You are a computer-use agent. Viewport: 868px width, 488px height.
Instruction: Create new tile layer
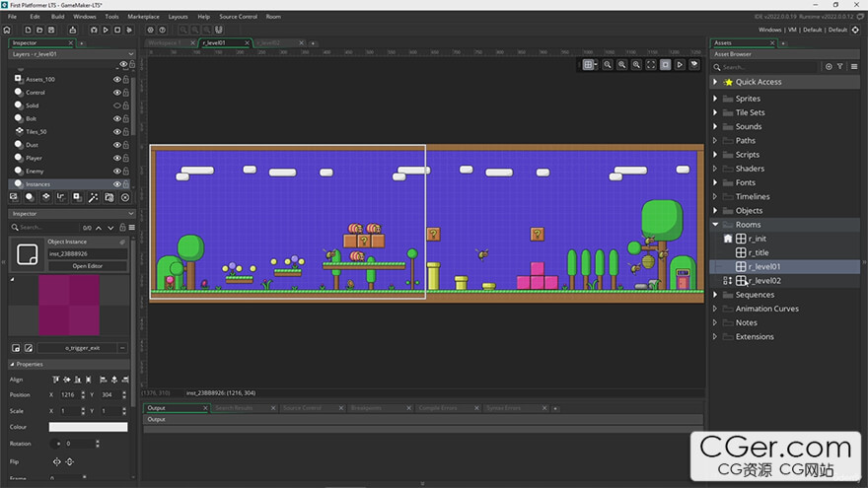pos(45,197)
